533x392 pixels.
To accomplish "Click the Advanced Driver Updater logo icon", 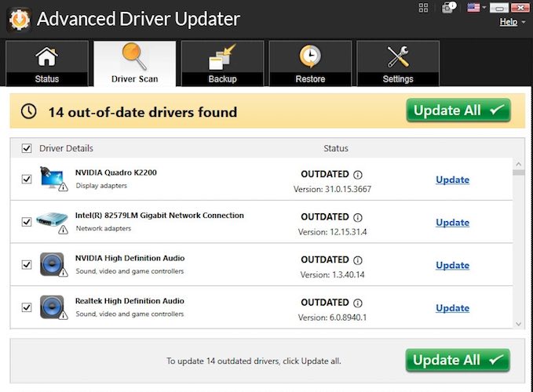I will tap(19, 20).
